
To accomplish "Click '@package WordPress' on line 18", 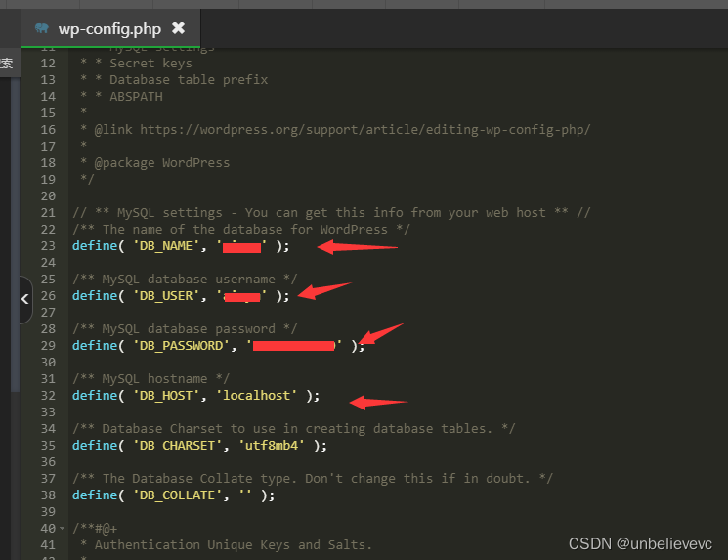I will [x=161, y=162].
